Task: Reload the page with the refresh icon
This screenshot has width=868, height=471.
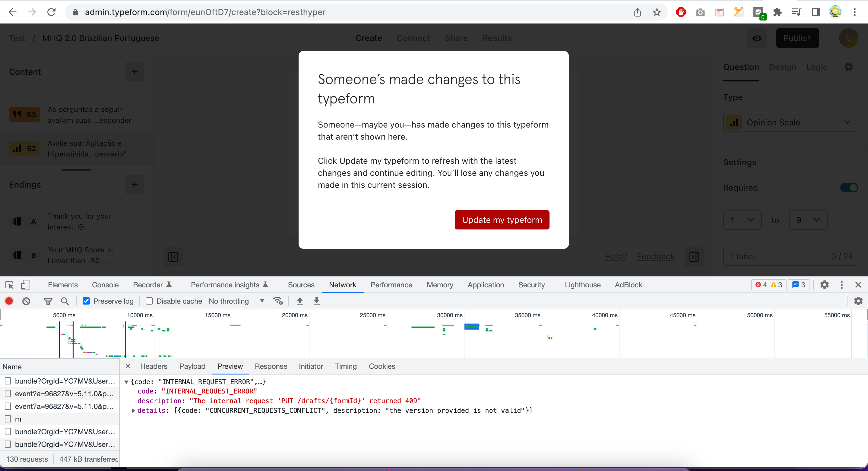Action: [x=51, y=12]
